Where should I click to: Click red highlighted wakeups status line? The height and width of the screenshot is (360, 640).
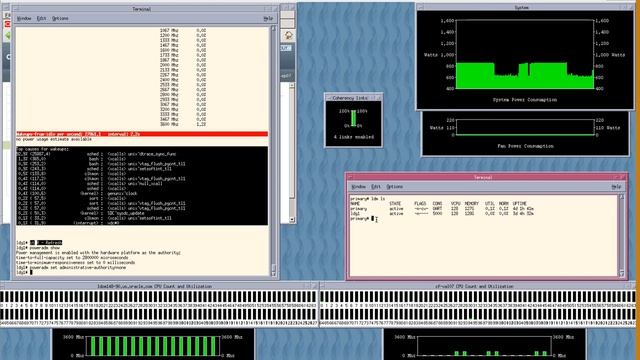(x=142, y=134)
